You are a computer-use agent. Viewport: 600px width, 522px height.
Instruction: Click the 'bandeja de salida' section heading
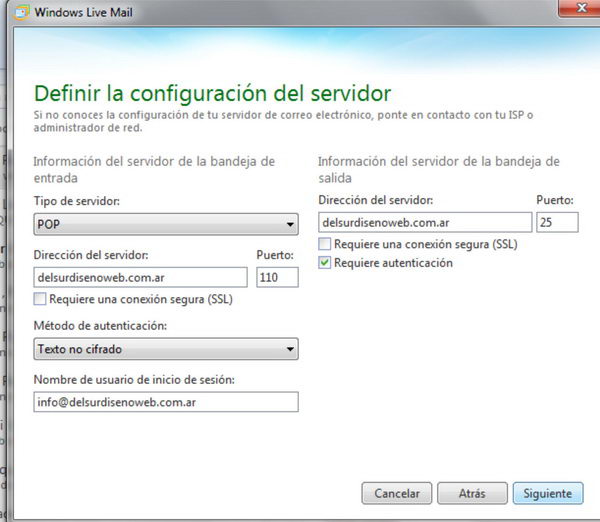[x=439, y=170]
